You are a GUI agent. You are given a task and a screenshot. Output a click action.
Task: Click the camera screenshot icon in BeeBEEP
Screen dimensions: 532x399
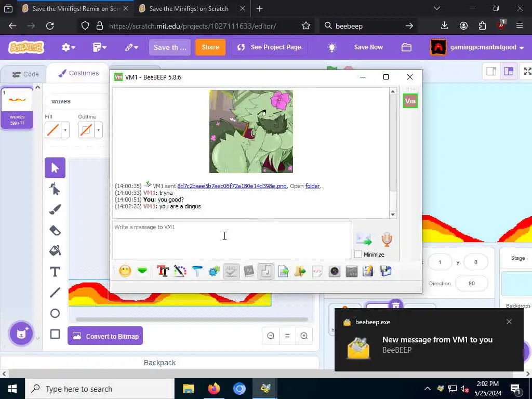point(334,271)
